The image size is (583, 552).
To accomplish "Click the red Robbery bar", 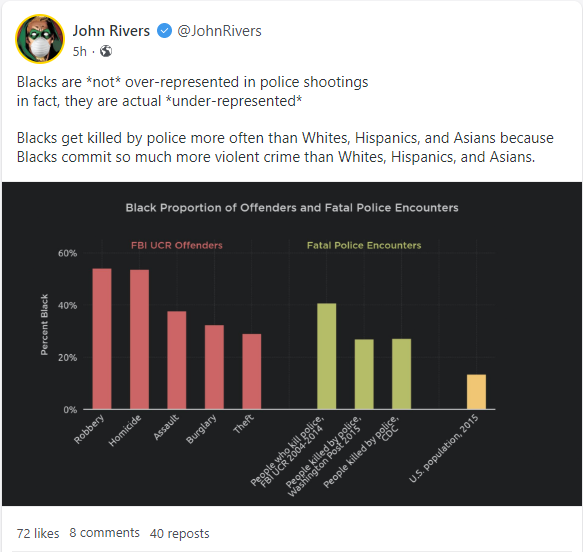I will click(x=102, y=339).
